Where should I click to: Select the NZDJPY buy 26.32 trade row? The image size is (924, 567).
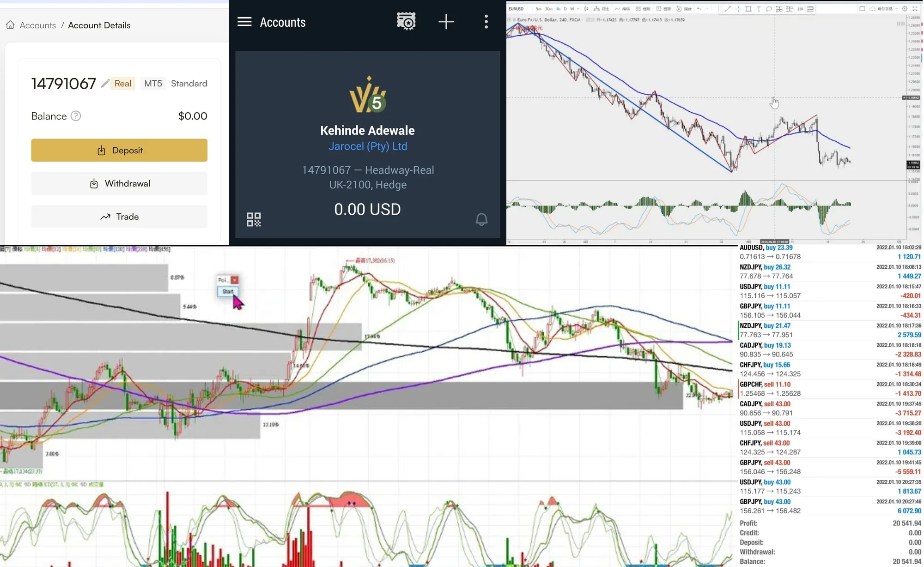[x=830, y=271]
